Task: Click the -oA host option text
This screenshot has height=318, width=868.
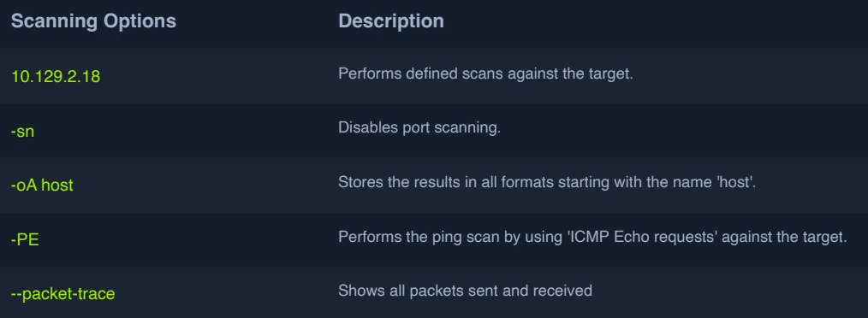Action: point(42,185)
